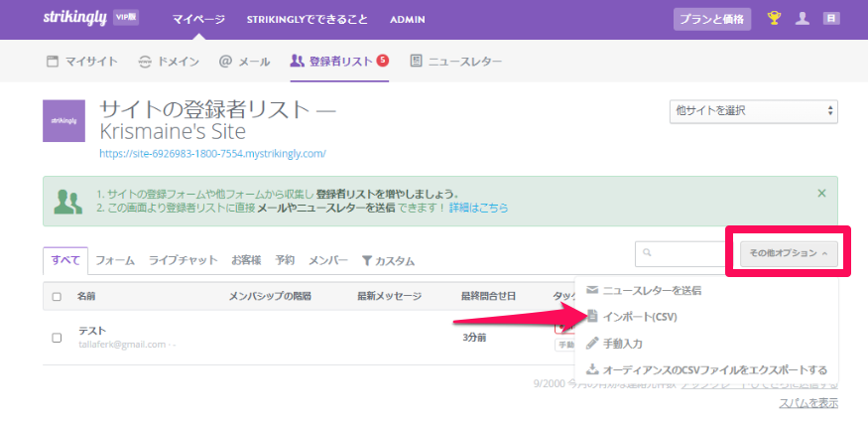This screenshot has width=868, height=429.
Task: Click the 名前 column header
Action: 86,297
